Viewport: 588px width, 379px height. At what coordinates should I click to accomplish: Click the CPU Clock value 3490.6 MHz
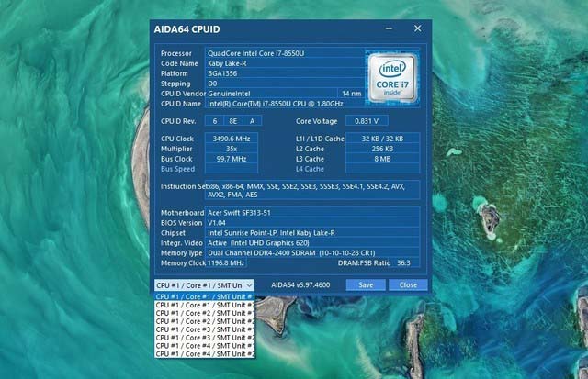[x=232, y=139]
